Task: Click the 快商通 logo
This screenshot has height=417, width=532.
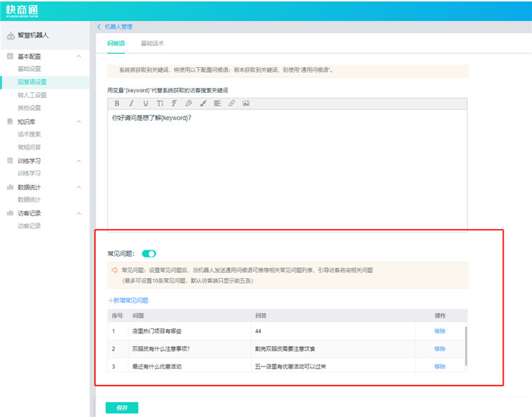Action: coord(22,11)
